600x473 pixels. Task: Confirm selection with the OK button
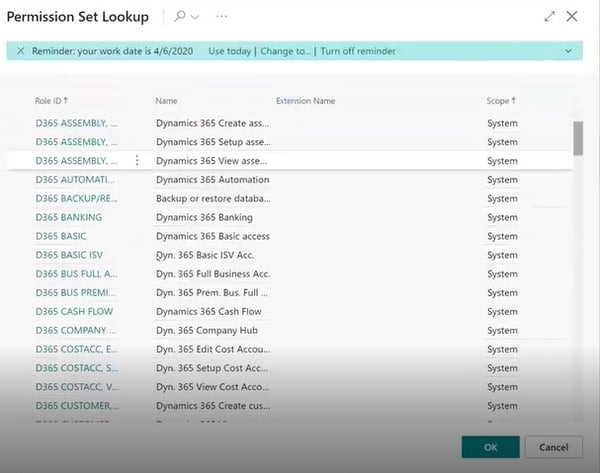coord(491,447)
